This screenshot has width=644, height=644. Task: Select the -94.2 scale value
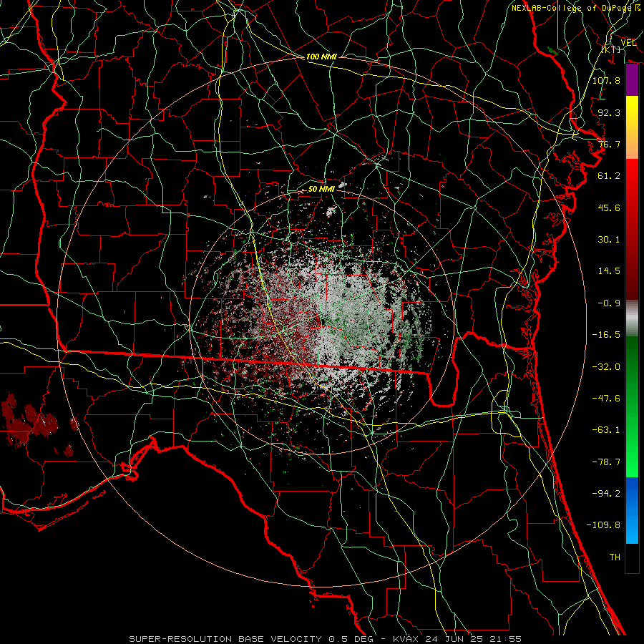pos(606,494)
